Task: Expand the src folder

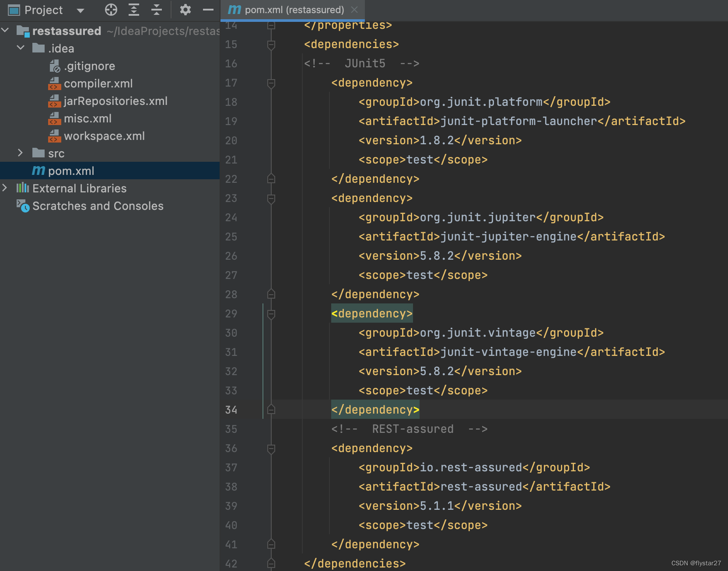Action: 21,153
